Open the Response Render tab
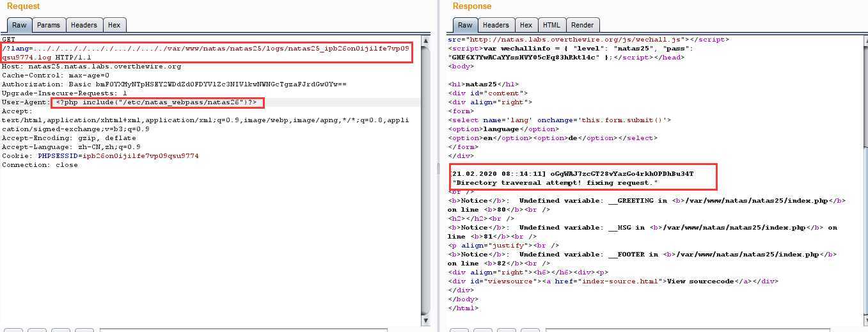 click(x=582, y=25)
